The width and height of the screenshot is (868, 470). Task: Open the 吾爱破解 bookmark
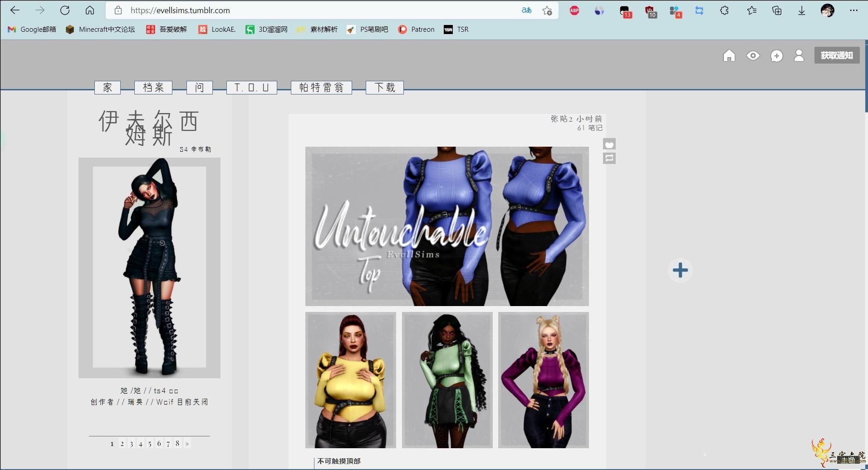click(x=166, y=29)
